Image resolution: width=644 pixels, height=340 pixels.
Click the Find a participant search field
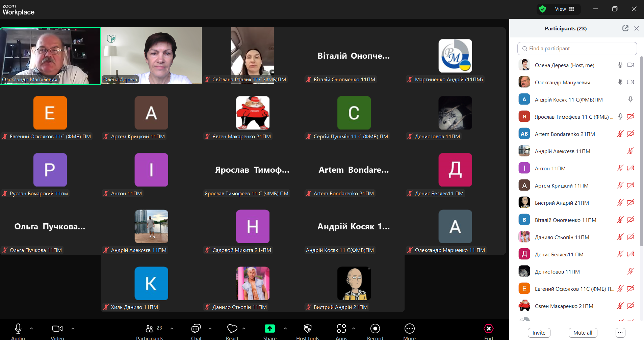tap(577, 49)
